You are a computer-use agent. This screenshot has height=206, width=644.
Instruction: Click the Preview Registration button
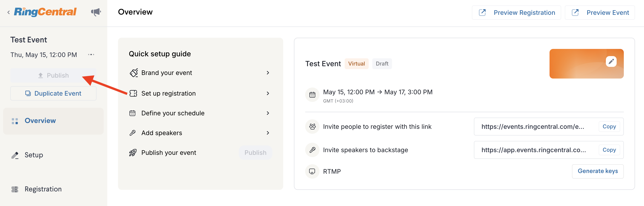516,13
